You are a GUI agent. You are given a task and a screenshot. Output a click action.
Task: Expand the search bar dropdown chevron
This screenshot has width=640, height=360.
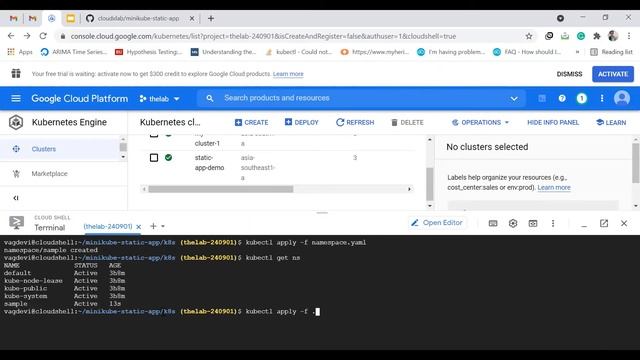click(514, 98)
